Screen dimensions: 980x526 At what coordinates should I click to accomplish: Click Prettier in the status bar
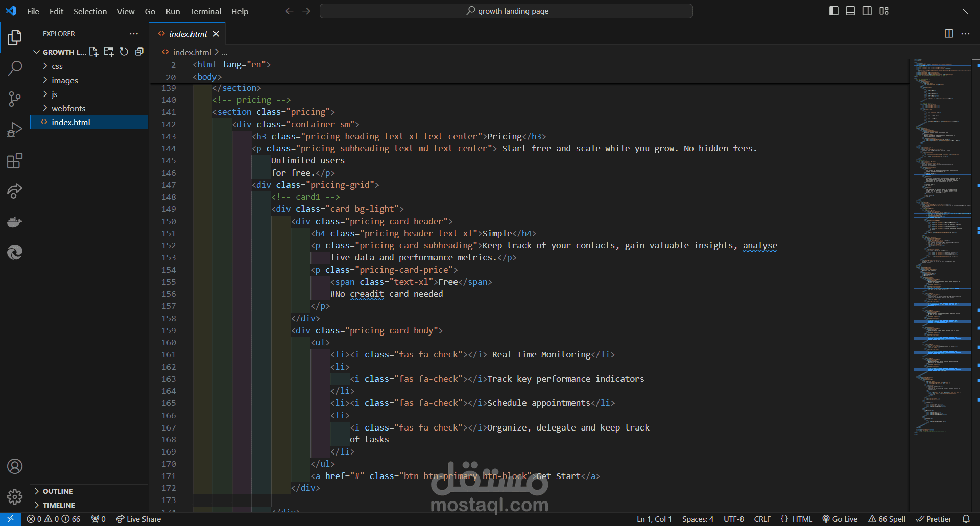[x=934, y=519]
